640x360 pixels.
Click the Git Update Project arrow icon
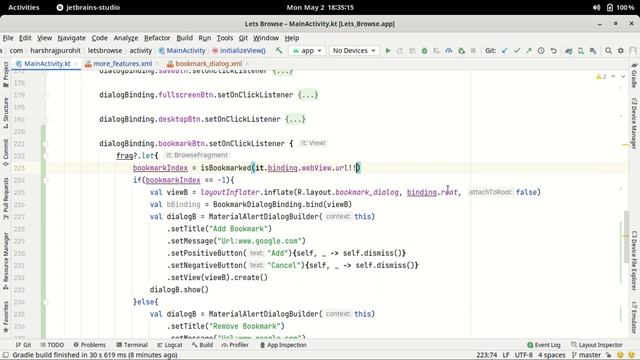(x=504, y=51)
